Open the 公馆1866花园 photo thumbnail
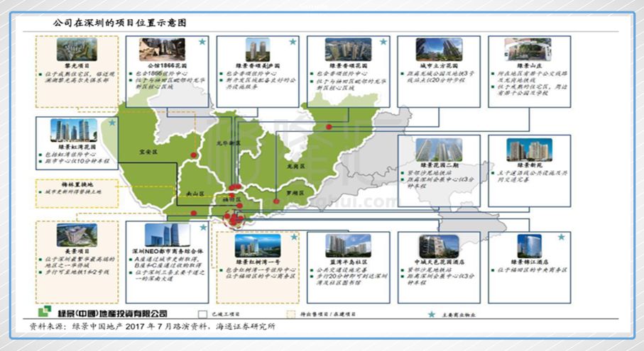The height and width of the screenshot is (351, 644). [162, 49]
